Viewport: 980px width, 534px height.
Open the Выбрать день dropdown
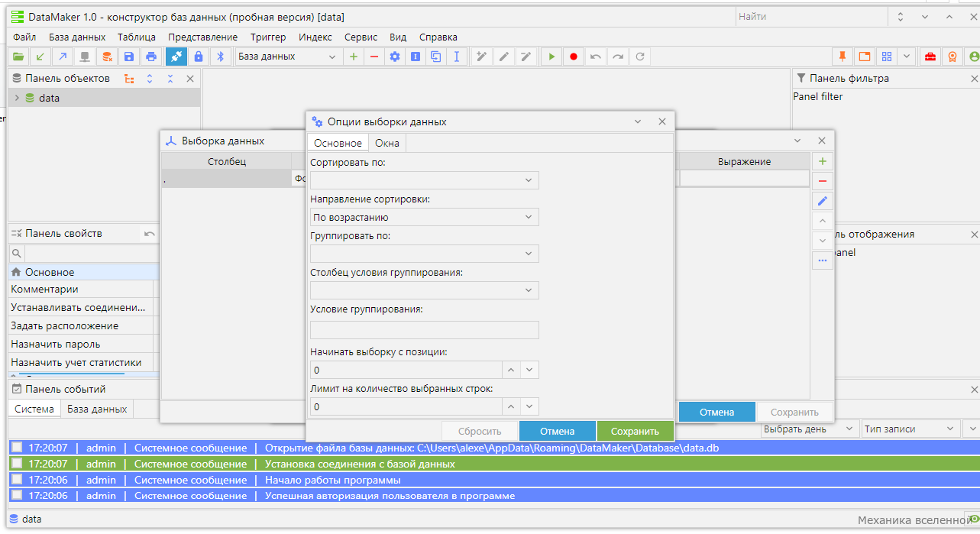(x=810, y=429)
